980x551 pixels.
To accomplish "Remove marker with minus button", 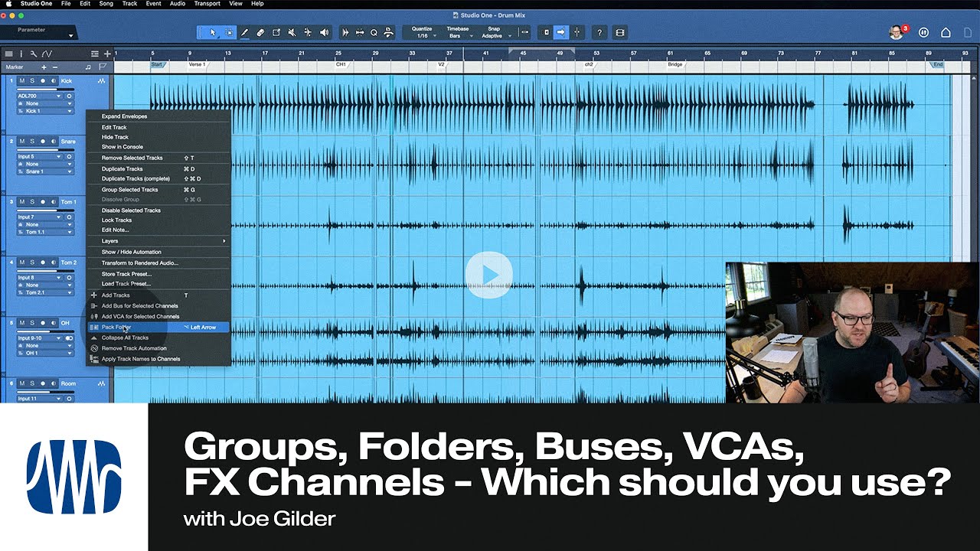I will click(54, 67).
